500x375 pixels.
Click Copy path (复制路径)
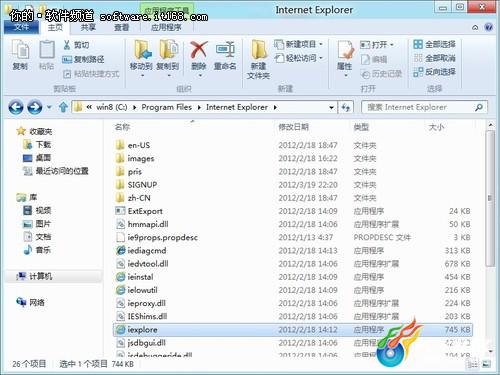coord(83,59)
